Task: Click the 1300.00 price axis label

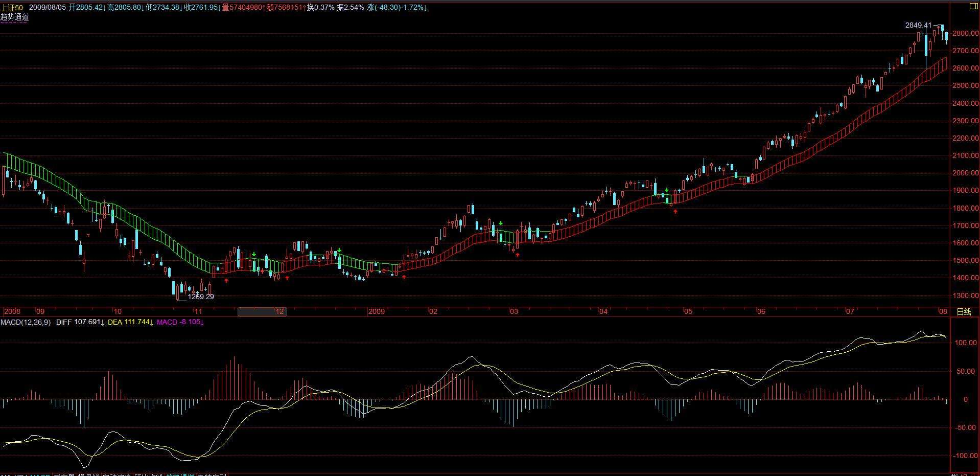Action: (x=966, y=296)
